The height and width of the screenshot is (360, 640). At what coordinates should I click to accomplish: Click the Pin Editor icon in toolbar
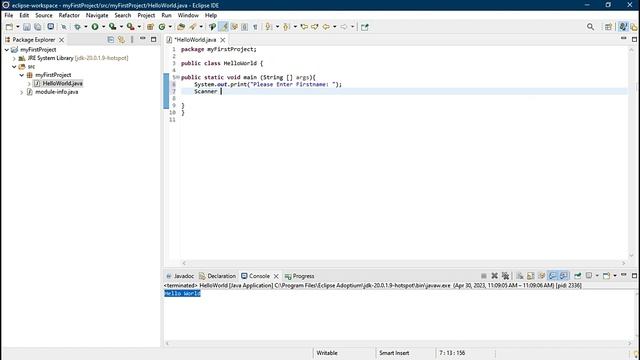364,27
